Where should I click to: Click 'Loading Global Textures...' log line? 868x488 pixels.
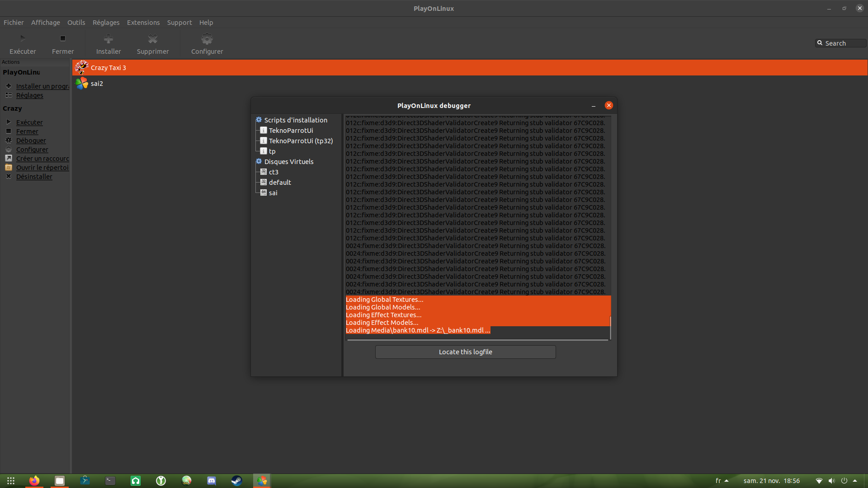[384, 300]
